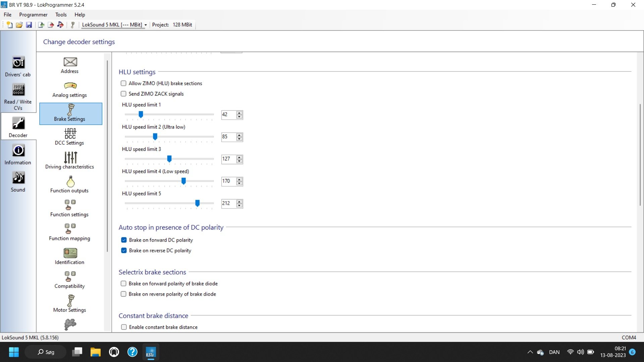Increase HLU speed limit 1 with the up arrow
This screenshot has height=362, width=644.
tap(239, 113)
